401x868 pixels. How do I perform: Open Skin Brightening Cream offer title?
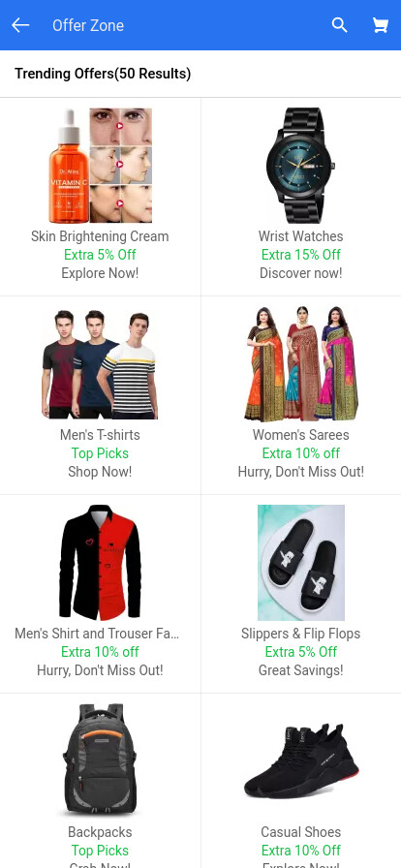101,236
